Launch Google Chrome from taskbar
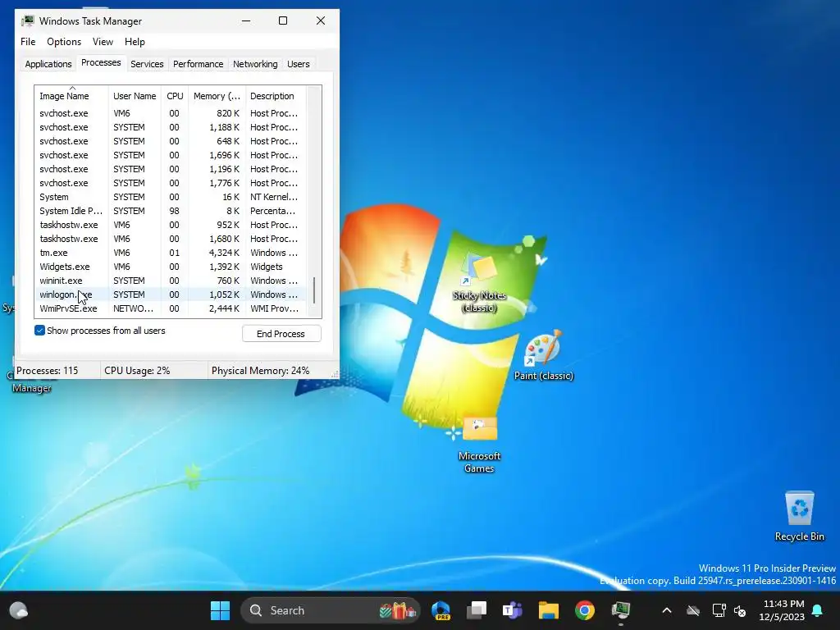 [584, 610]
